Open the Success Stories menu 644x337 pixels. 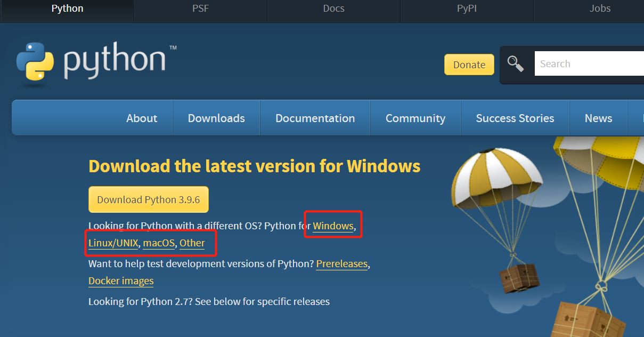515,118
